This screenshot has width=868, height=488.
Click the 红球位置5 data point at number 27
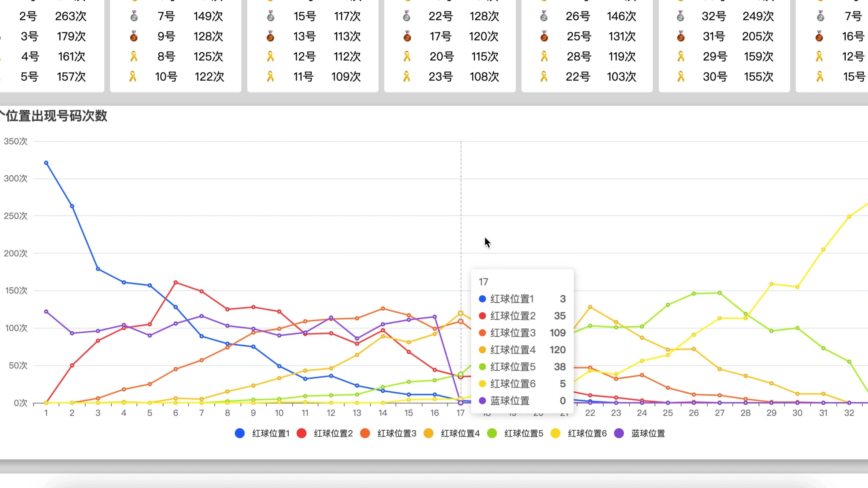click(x=720, y=293)
